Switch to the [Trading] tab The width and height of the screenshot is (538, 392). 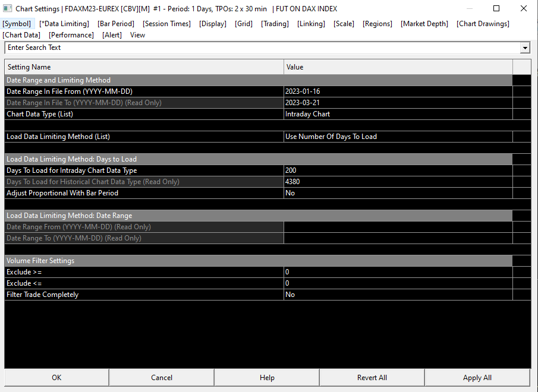tap(275, 24)
